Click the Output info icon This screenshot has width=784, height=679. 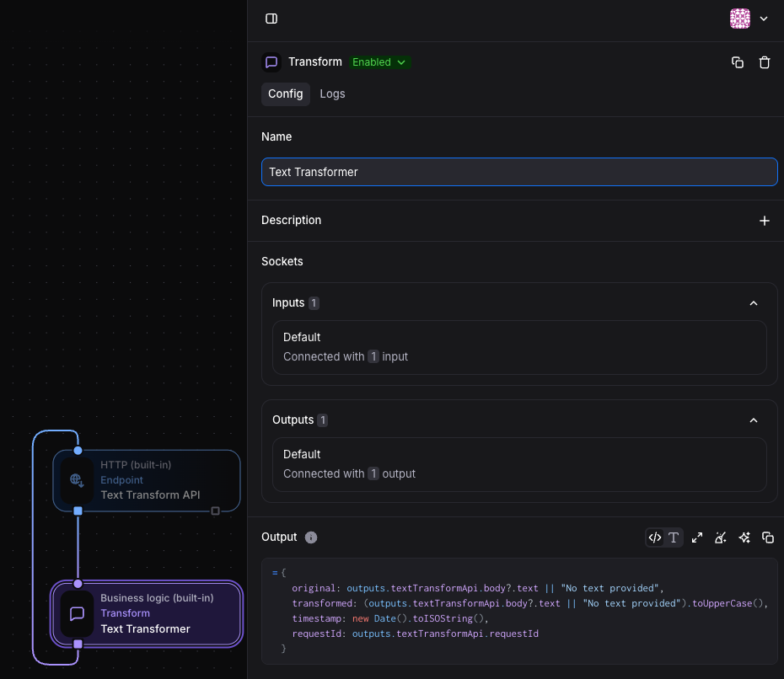[x=311, y=537]
